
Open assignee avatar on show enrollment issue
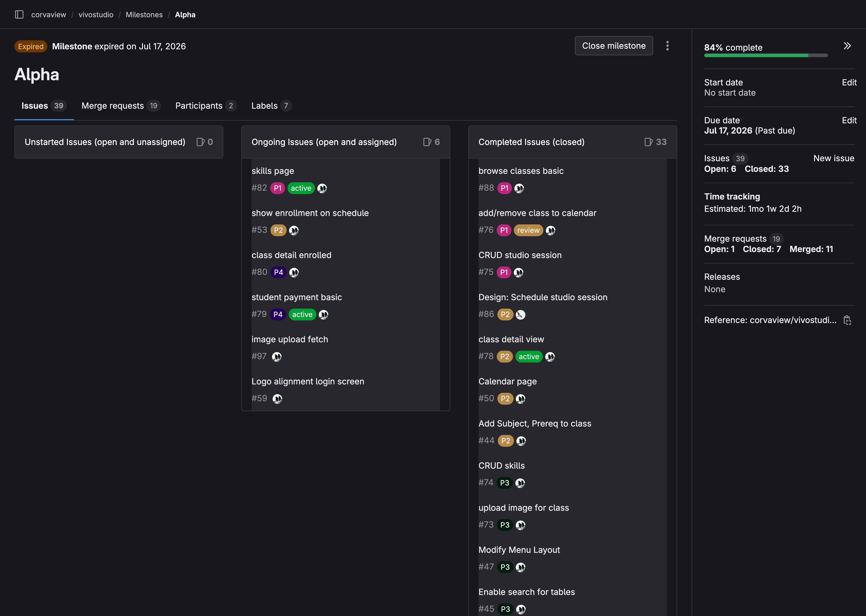coord(294,230)
